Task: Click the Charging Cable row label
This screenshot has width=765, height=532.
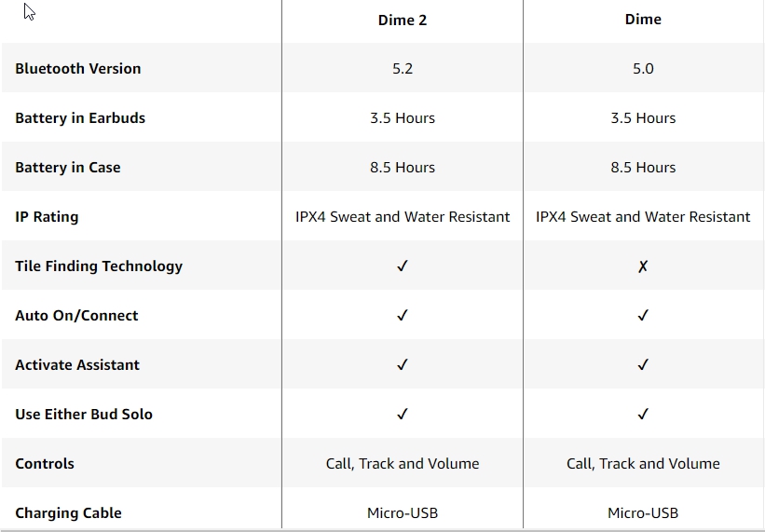Action: click(x=68, y=513)
